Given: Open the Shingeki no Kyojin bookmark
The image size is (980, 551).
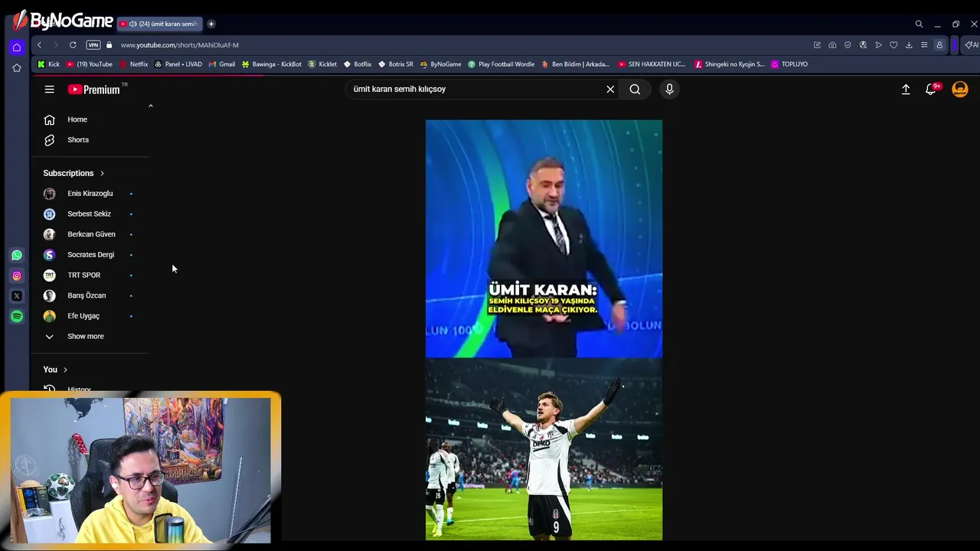Looking at the screenshot, I should (729, 64).
